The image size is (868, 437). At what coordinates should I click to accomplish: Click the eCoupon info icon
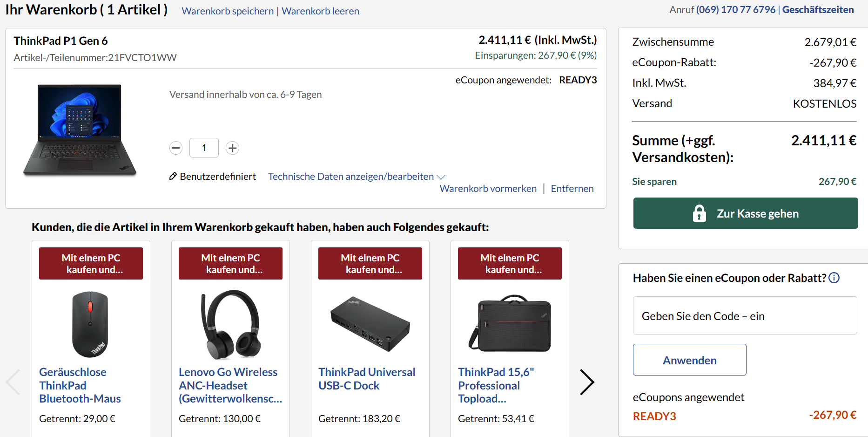[x=834, y=278]
